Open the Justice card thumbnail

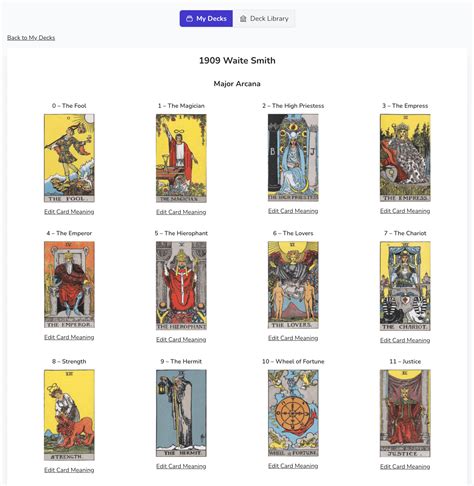click(405, 413)
